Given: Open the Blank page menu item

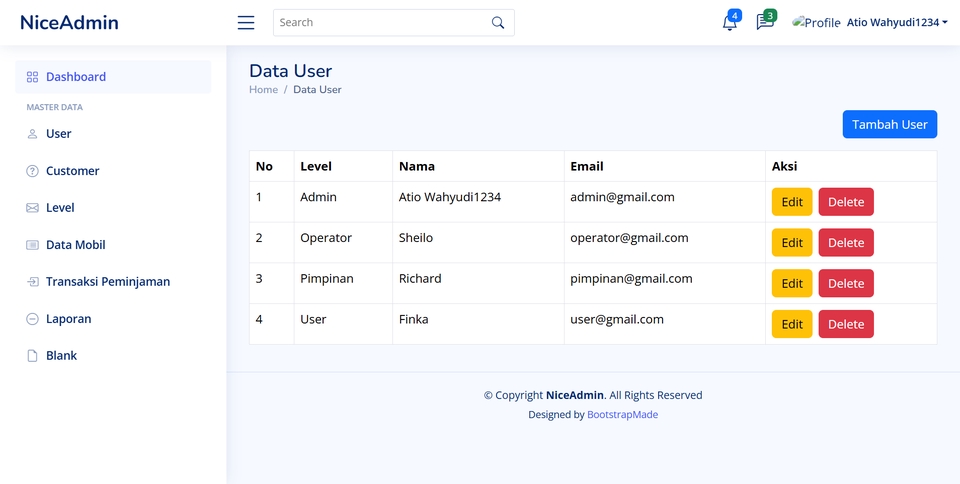Looking at the screenshot, I should pyautogui.click(x=113, y=356).
